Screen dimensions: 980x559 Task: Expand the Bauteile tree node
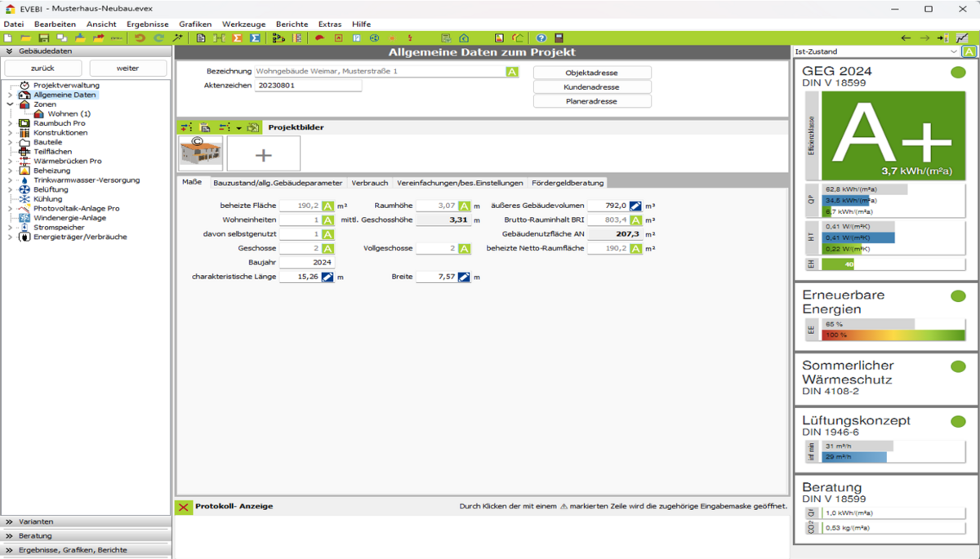pyautogui.click(x=10, y=142)
